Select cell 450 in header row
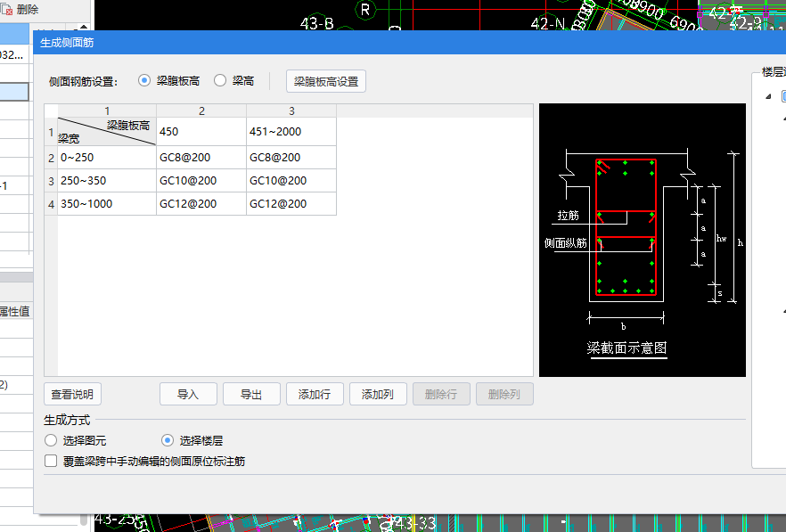The image size is (786, 532). tap(201, 132)
